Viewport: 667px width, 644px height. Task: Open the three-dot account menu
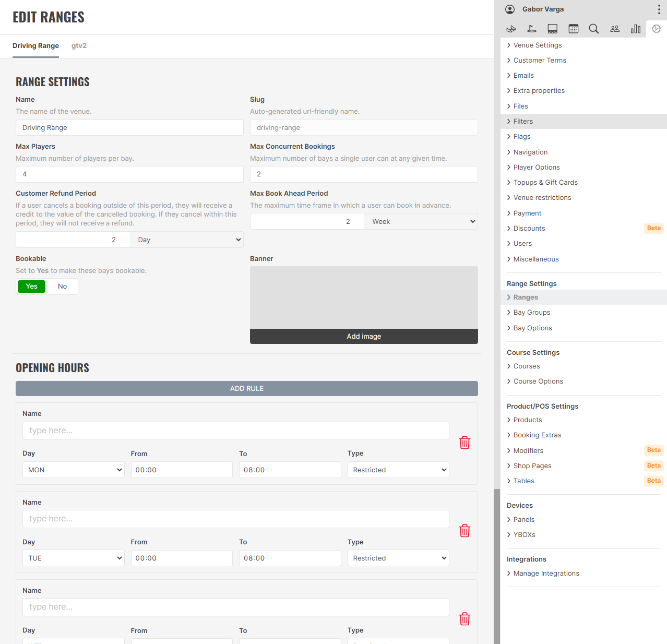[x=659, y=9]
